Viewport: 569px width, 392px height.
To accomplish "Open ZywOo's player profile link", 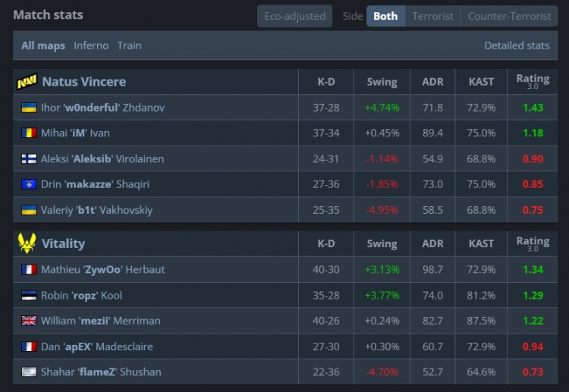I will point(102,269).
